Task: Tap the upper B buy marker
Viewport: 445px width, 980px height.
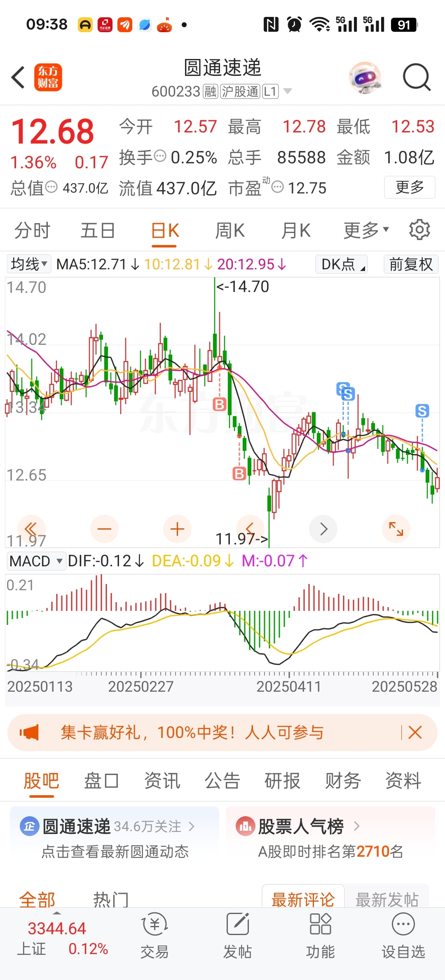Action: [x=220, y=404]
